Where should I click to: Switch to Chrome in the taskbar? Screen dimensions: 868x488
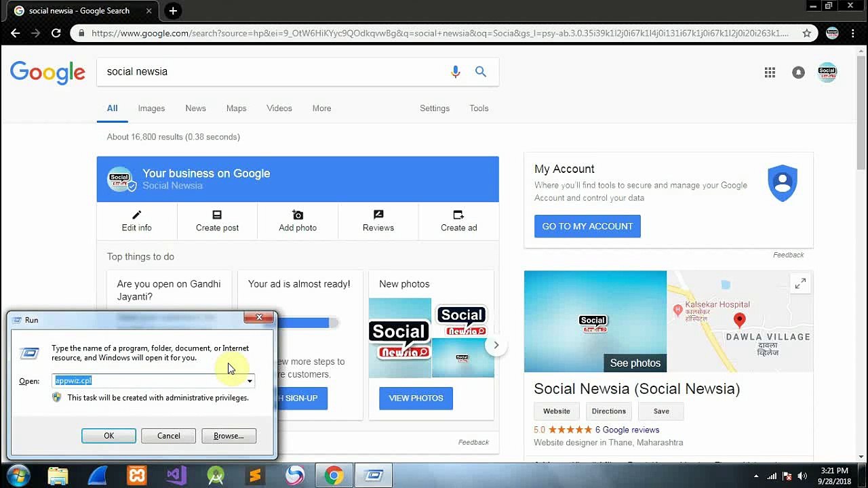[334, 476]
